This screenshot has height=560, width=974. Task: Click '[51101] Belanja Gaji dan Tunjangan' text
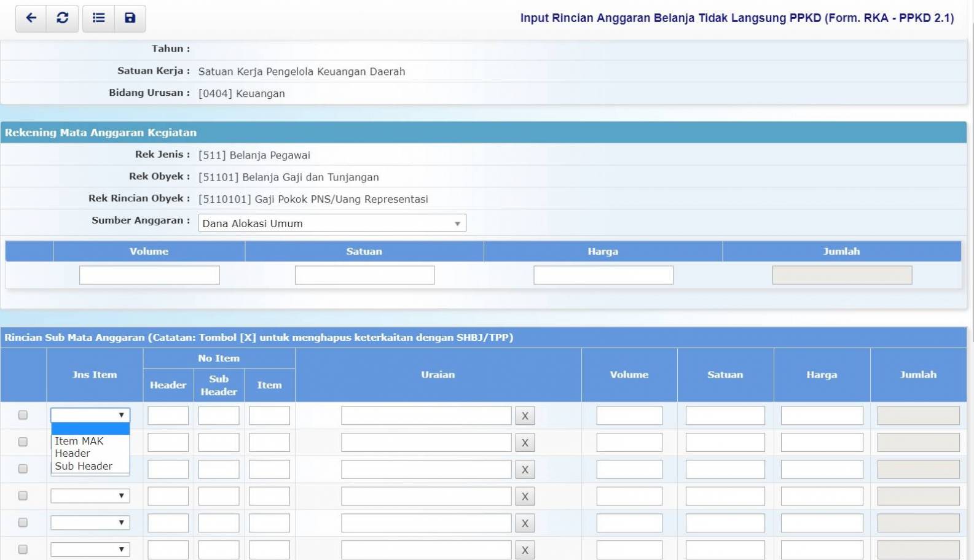289,177
